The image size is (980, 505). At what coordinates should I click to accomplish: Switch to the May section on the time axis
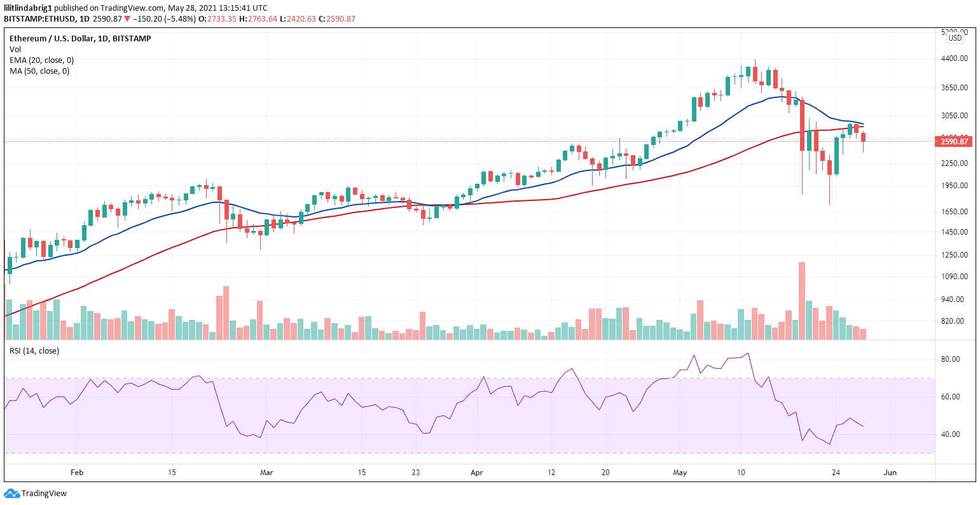pyautogui.click(x=679, y=473)
